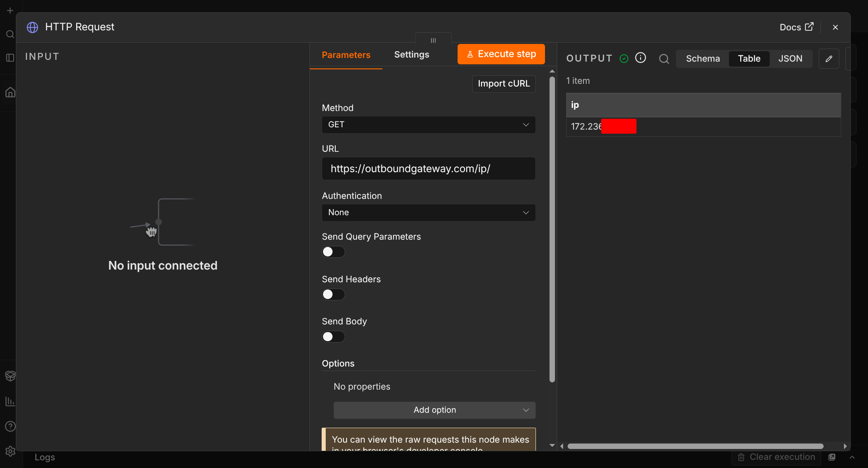Switch to the Parameters tab

coord(346,55)
